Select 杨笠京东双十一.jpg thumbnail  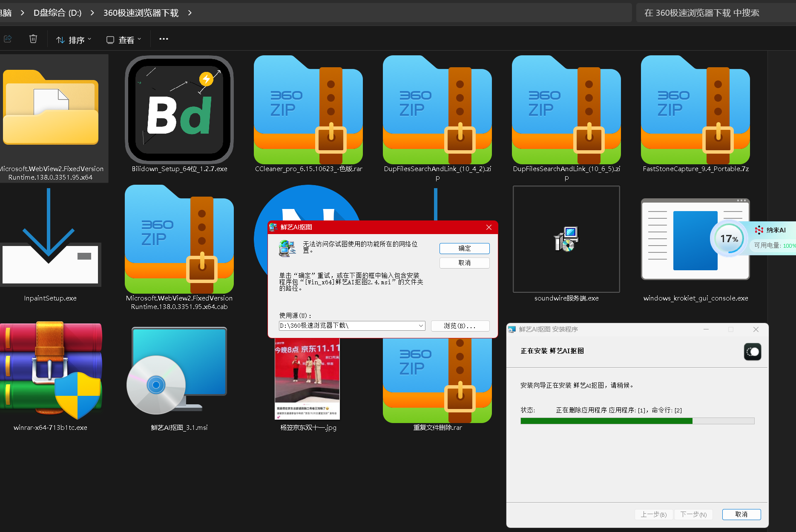(307, 379)
